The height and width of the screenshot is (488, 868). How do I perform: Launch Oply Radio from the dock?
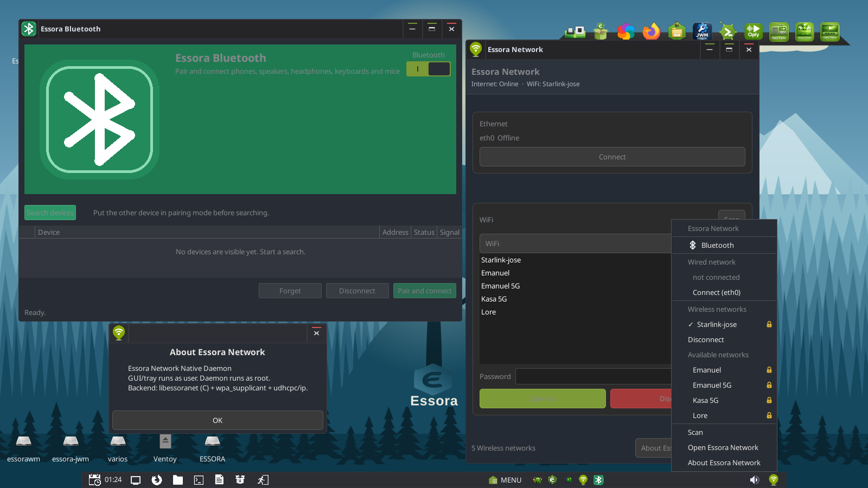pos(778,31)
